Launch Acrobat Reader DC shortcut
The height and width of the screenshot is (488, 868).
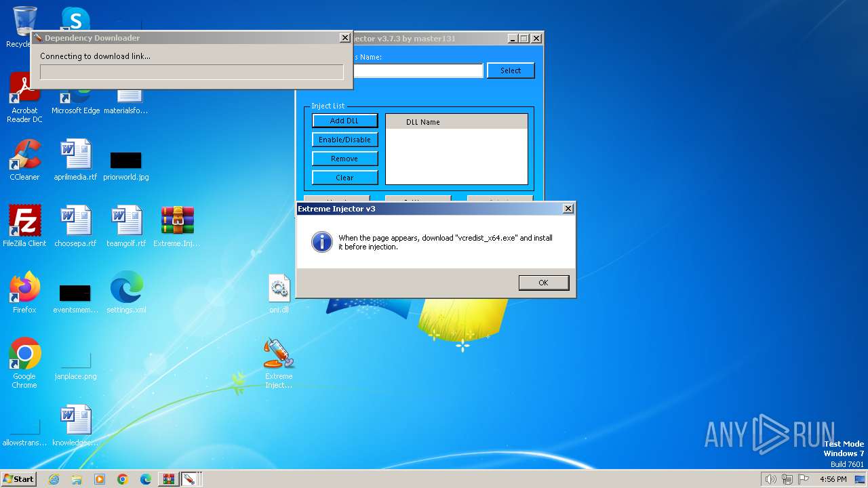click(24, 98)
